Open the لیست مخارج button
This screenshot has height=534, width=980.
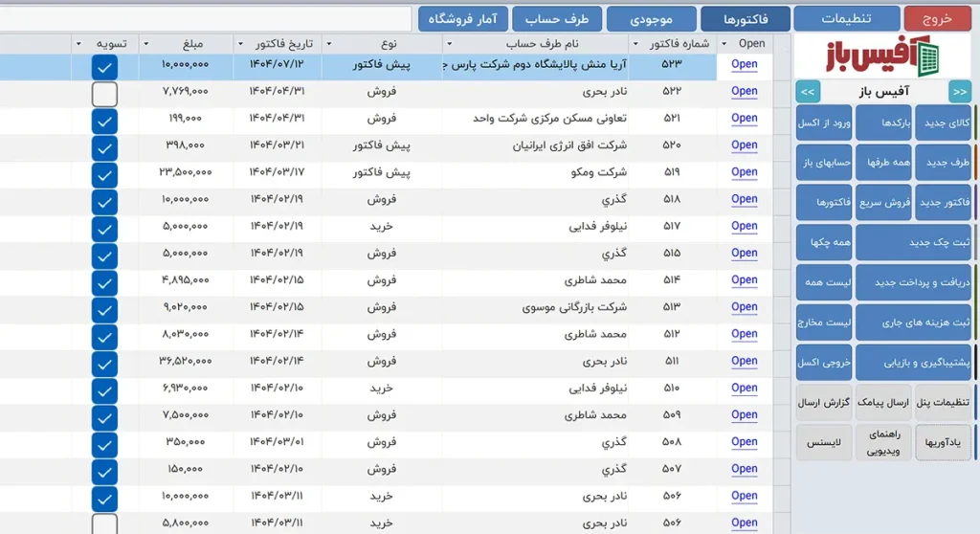click(x=824, y=323)
